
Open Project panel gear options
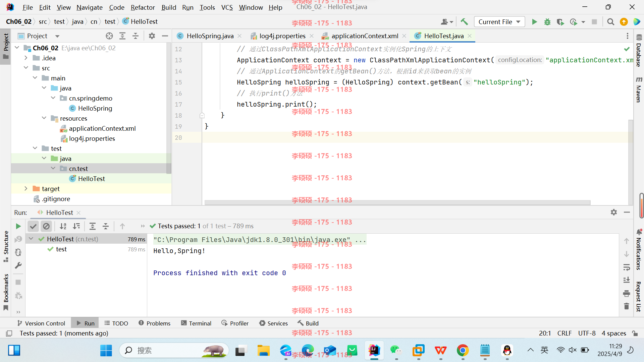coord(152,36)
